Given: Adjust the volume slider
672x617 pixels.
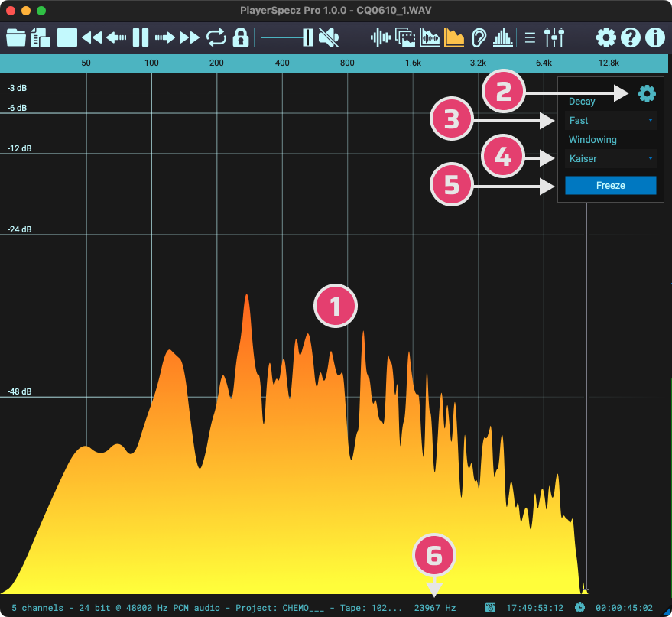Looking at the screenshot, I should (x=307, y=37).
